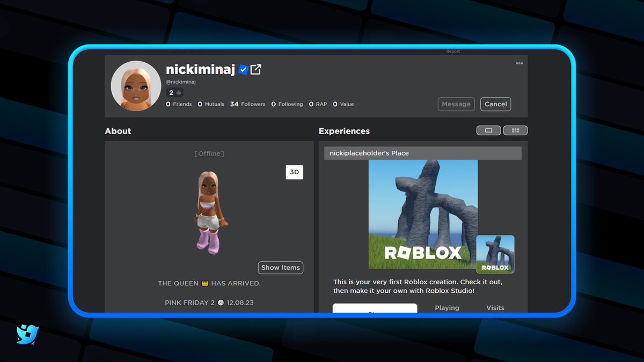Click the Report link
The image size is (644, 362).
pyautogui.click(x=453, y=52)
